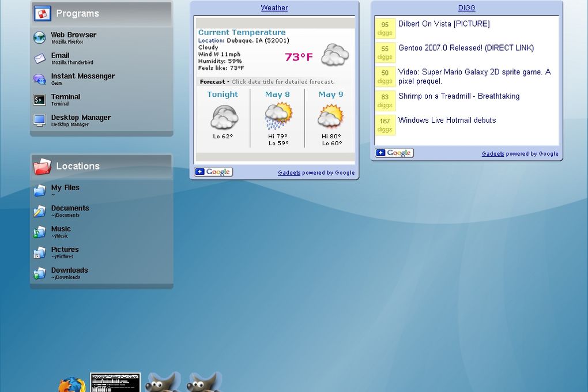This screenshot has height=392, width=588.
Task: Click the Email envelope icon
Action: [x=39, y=59]
